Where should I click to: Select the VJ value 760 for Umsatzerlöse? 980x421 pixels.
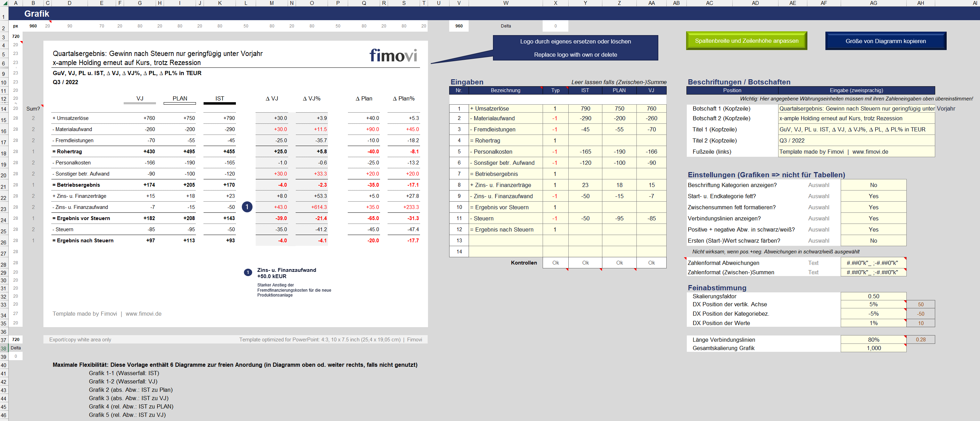coord(651,108)
